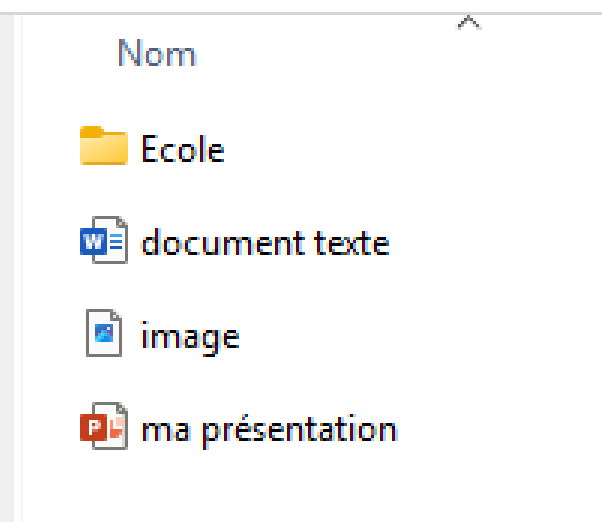Image resolution: width=602 pixels, height=522 pixels.
Task: Click the Word icon beside document texte
Action: click(x=103, y=242)
